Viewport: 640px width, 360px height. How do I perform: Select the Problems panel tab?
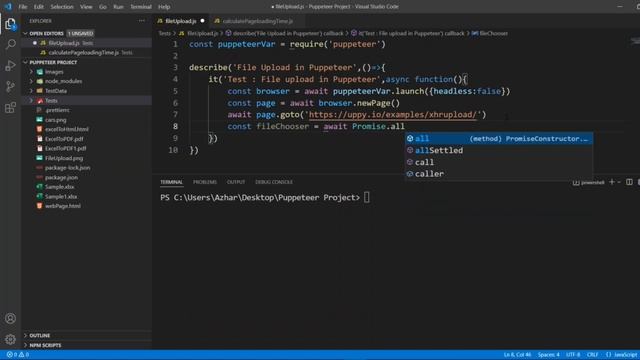205,182
